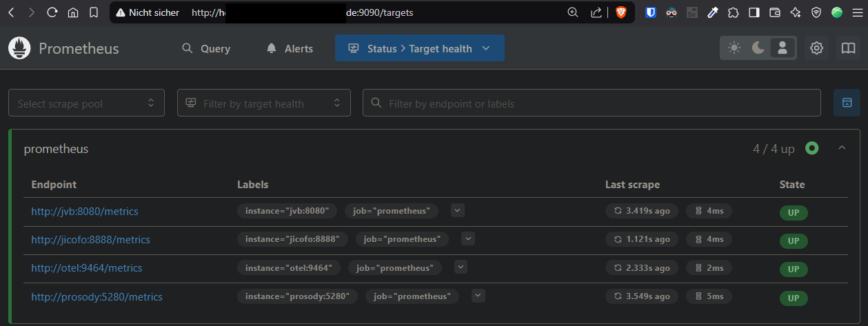Open the Select scrape pool dropdown
868x326 pixels.
tap(86, 103)
